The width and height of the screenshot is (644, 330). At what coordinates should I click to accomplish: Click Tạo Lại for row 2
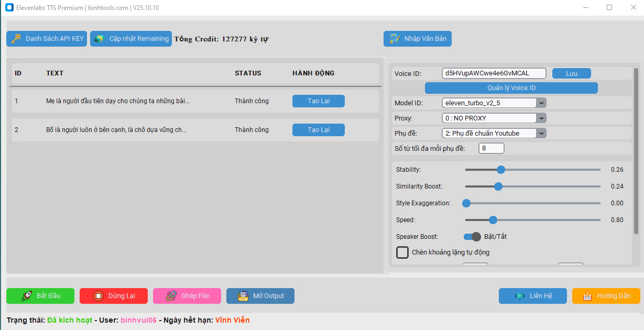coord(318,129)
